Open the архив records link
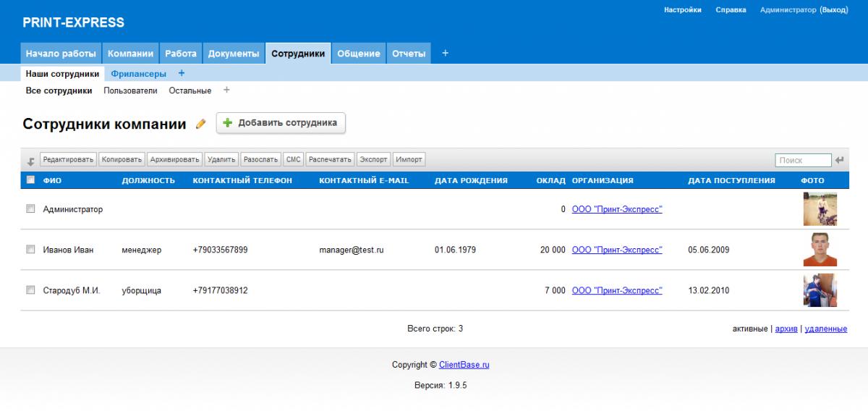 click(786, 329)
